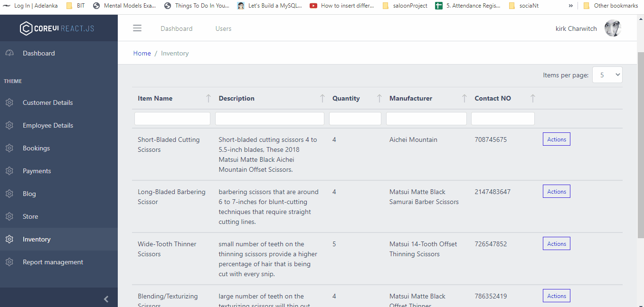The width and height of the screenshot is (644, 307).
Task: Collapse the sidebar using the bottom arrow
Action: click(106, 299)
